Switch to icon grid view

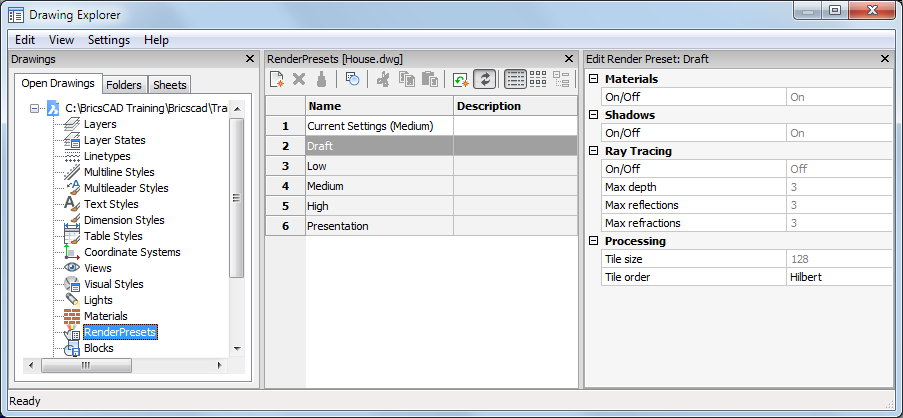click(538, 79)
